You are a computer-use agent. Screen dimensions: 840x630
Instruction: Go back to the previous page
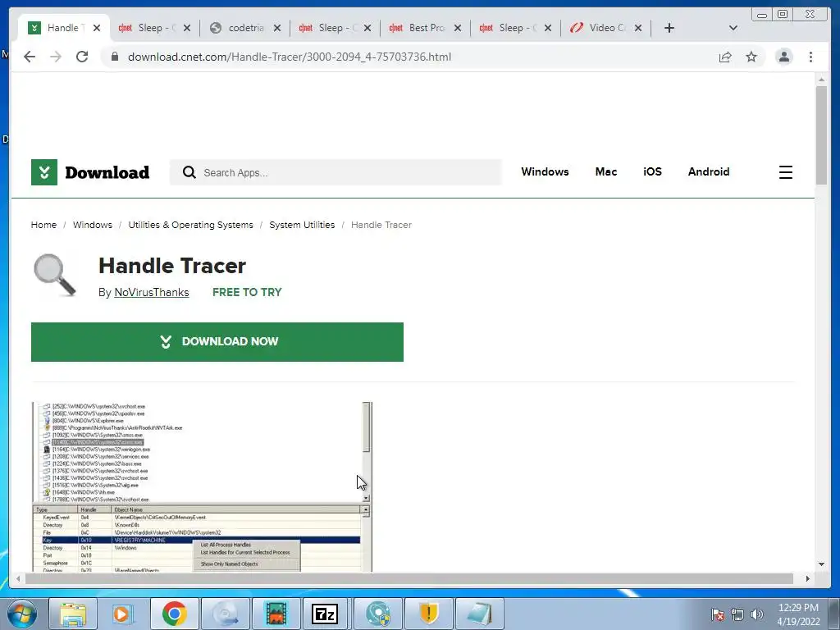click(x=30, y=57)
